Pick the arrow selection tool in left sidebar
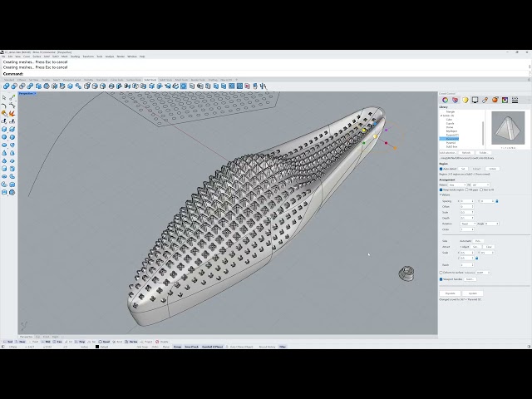The width and height of the screenshot is (532, 399). click(x=4, y=98)
